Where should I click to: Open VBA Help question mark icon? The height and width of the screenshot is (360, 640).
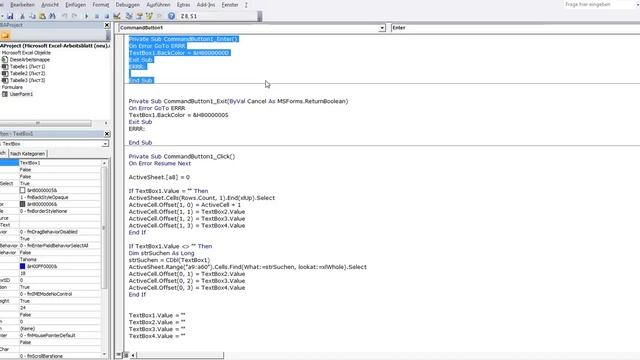[171, 16]
